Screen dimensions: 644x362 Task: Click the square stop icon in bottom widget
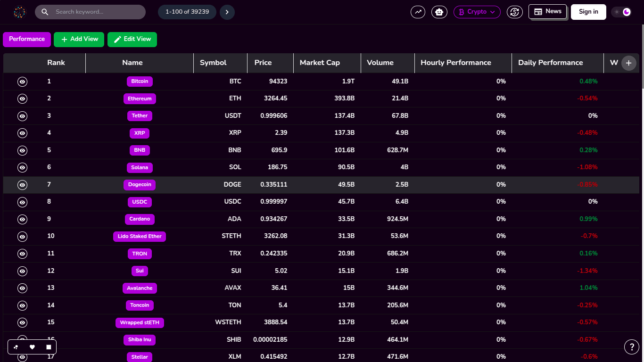49,347
